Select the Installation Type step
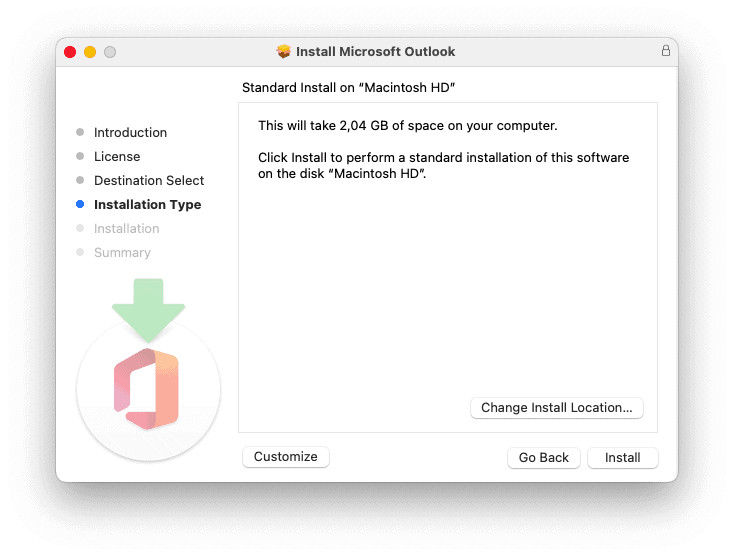 [x=147, y=205]
